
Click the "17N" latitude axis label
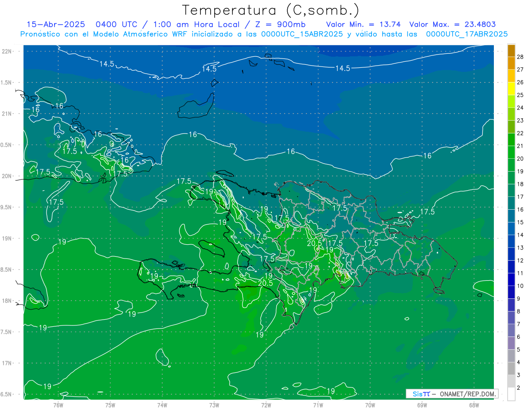7,363
